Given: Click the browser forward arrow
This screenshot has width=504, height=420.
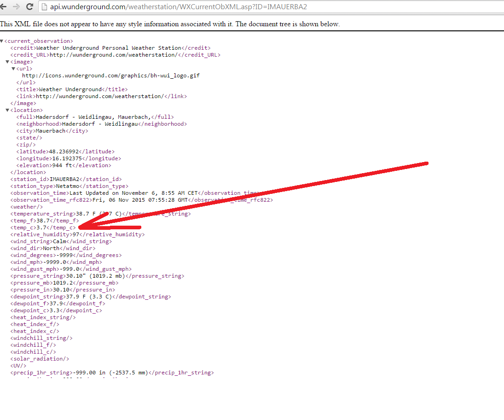Looking at the screenshot, I should click(16, 6).
